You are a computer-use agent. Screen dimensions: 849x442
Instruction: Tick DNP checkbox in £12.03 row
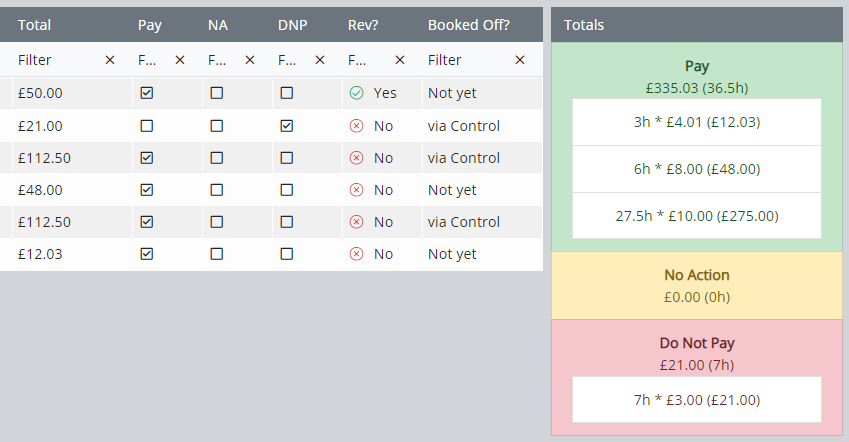[x=287, y=254]
